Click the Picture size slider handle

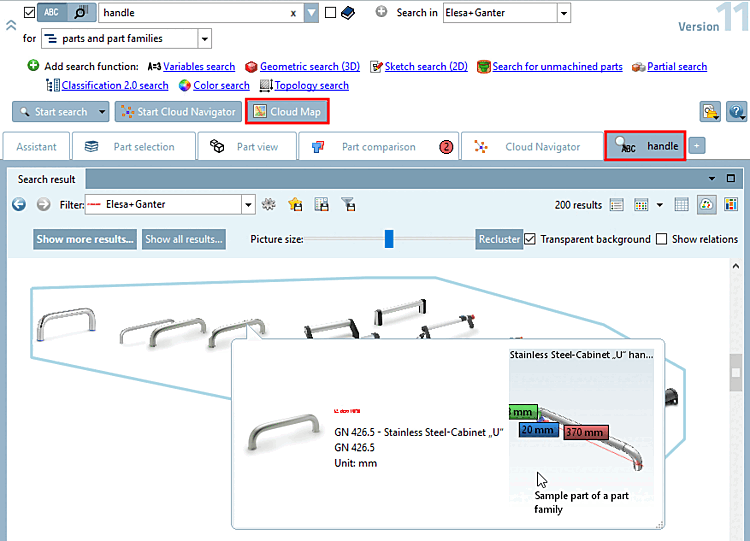pos(389,239)
